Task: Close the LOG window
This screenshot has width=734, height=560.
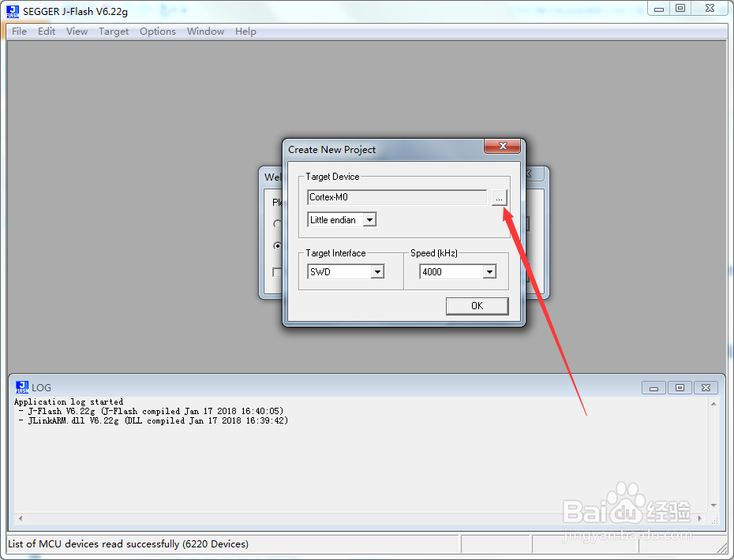Action: coord(706,388)
